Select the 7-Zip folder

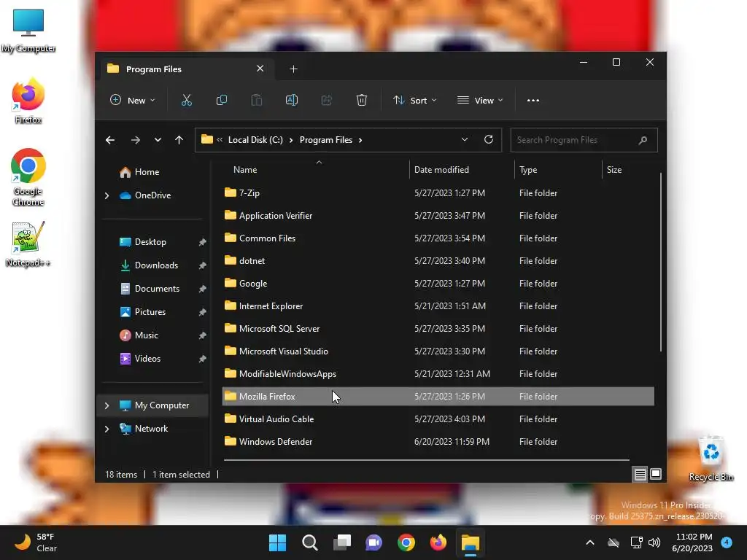[438, 193]
